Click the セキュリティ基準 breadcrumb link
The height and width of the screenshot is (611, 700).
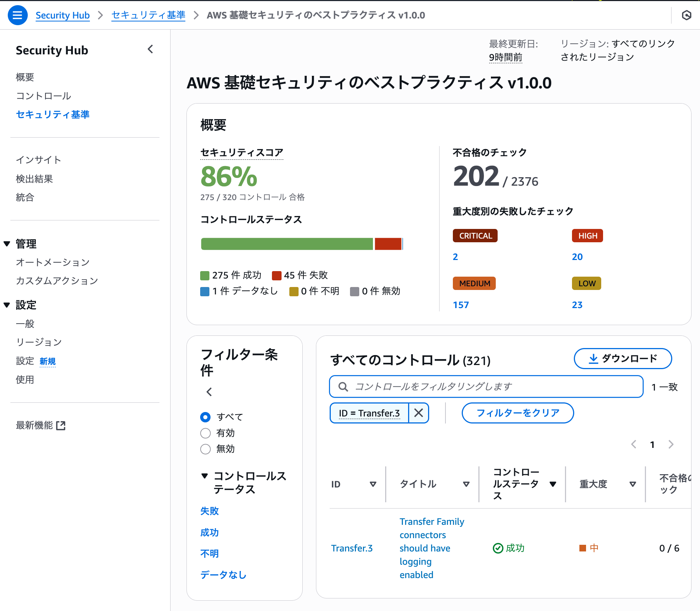(148, 15)
